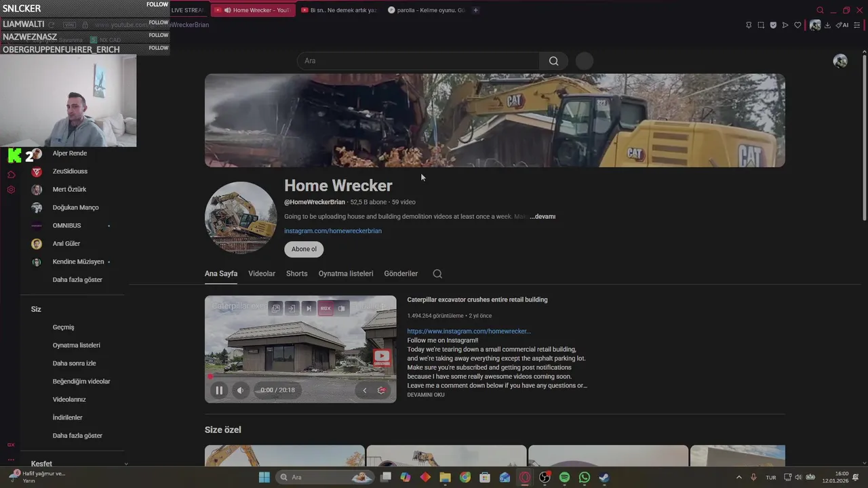Open a new browser tab with plus

click(x=475, y=10)
